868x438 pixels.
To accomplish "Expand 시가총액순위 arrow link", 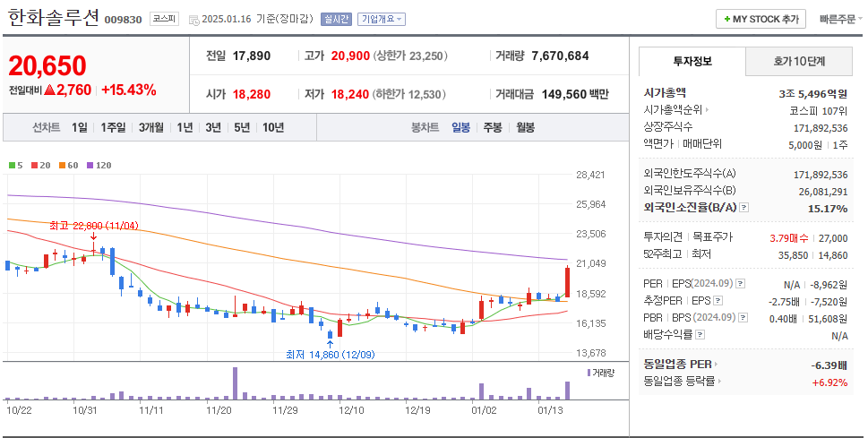I will click(708, 110).
